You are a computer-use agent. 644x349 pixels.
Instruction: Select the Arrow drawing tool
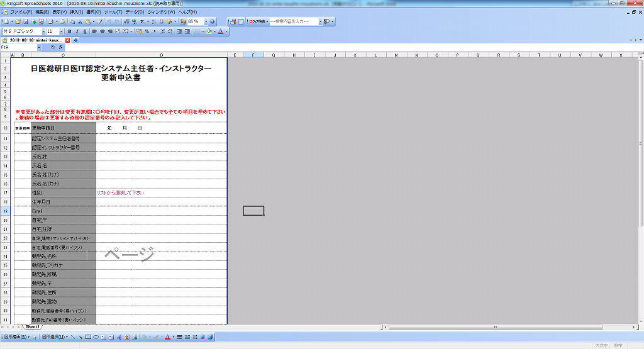point(80,337)
